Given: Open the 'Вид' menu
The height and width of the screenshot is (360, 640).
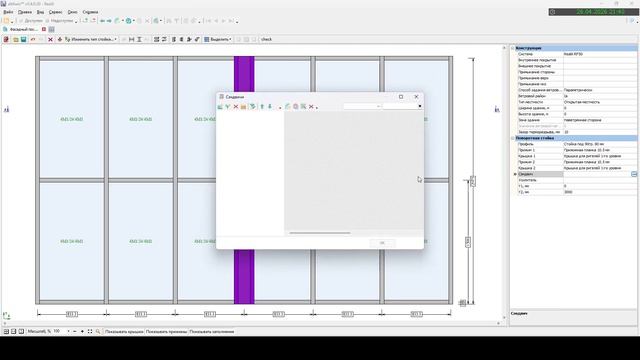Looking at the screenshot, I should coord(40,12).
